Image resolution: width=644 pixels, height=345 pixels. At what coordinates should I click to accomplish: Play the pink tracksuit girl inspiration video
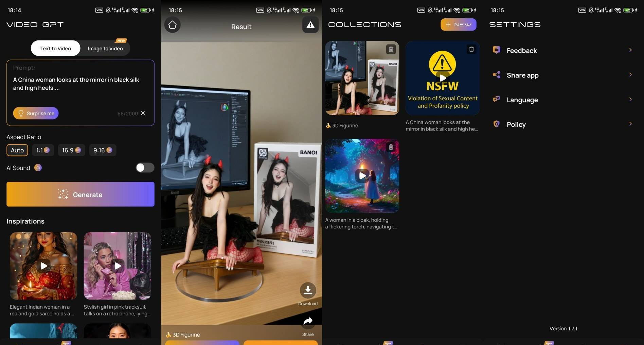tap(118, 266)
